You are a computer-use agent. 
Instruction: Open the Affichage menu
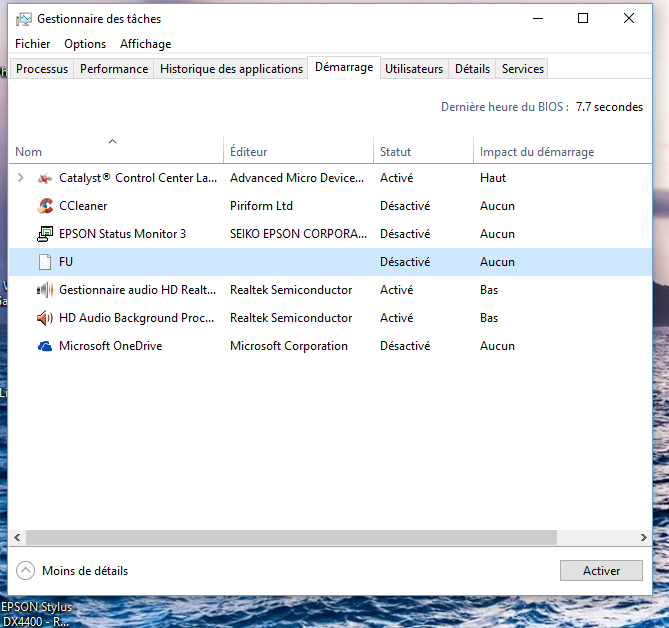145,44
